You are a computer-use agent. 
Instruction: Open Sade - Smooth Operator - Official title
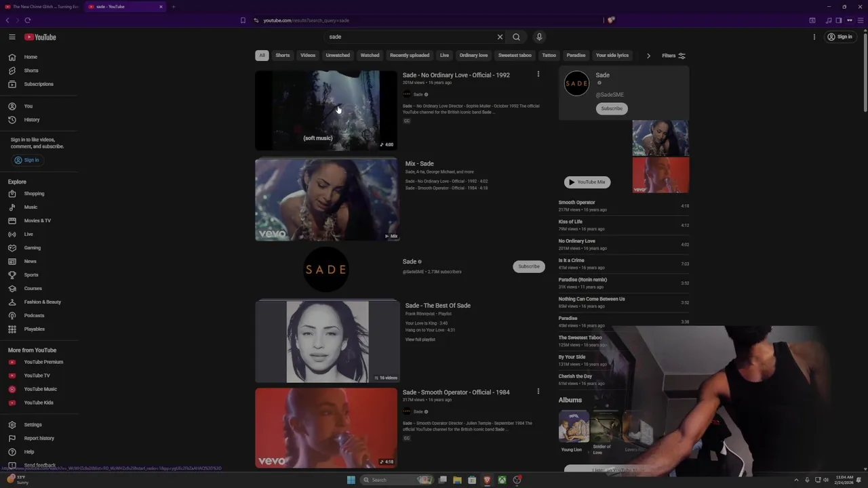(456, 392)
